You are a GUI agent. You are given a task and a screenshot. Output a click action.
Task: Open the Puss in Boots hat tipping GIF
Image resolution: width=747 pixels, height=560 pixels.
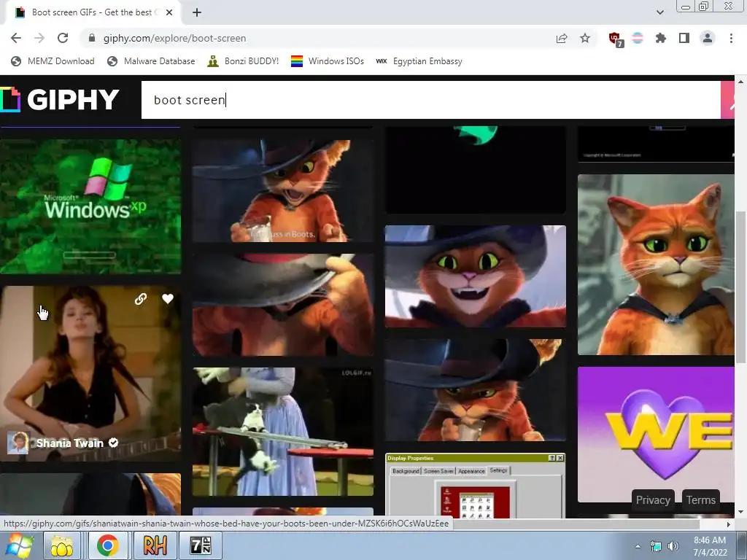tap(283, 305)
